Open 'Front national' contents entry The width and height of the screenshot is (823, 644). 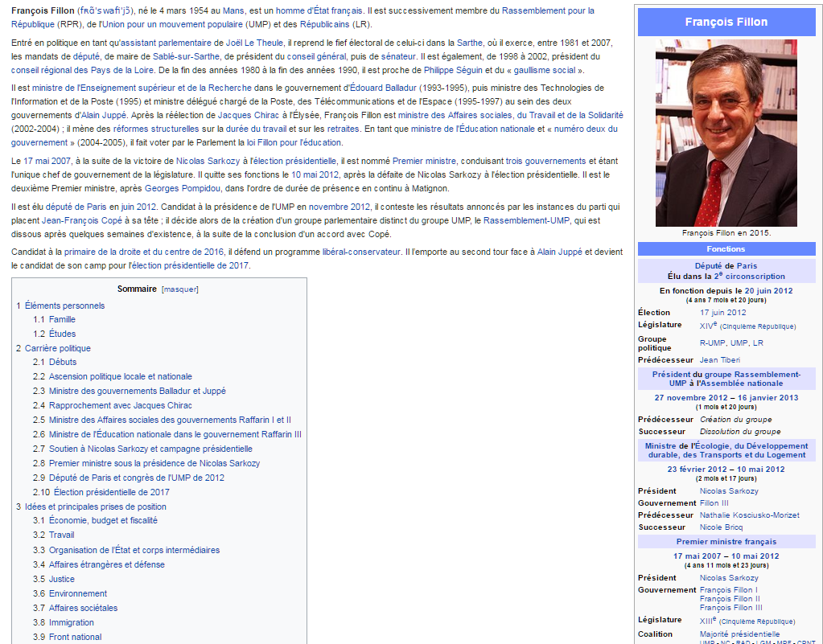pos(75,638)
